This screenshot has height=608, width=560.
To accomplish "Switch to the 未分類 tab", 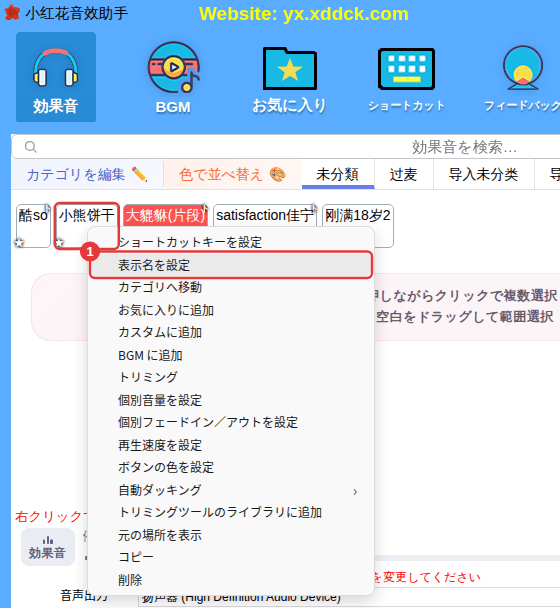I will tap(338, 174).
